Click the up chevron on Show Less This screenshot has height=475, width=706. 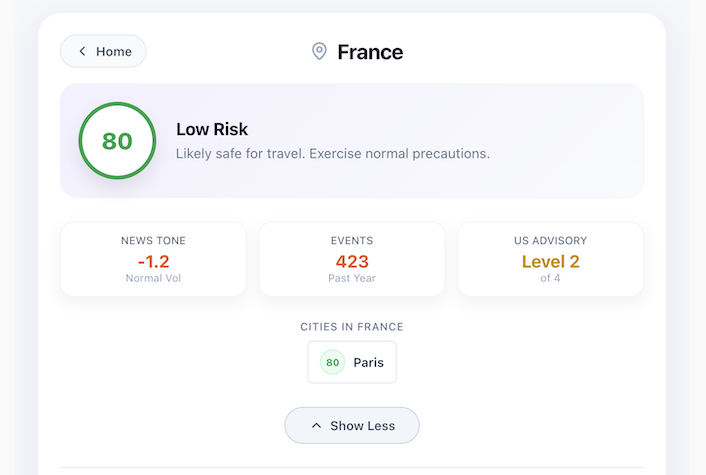(316, 425)
